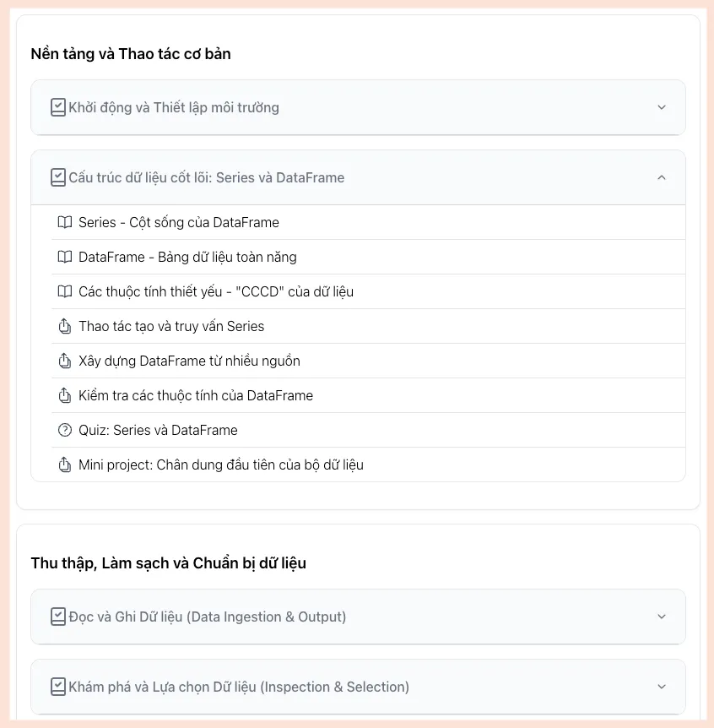Collapse Cấu trúc dữ liệu cốt lõi chevron
Screen dimensions: 714x728
pos(662,177)
